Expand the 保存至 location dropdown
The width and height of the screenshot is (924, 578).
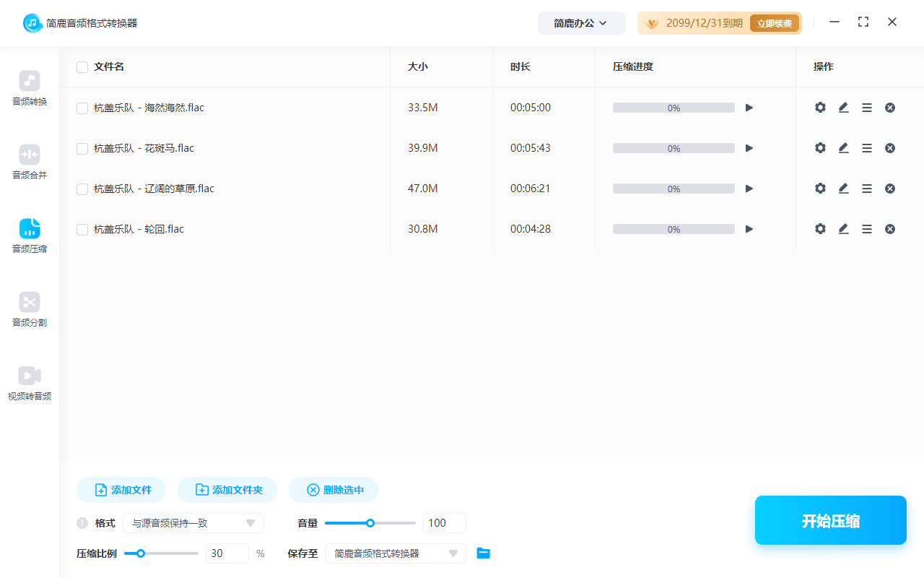click(396, 553)
